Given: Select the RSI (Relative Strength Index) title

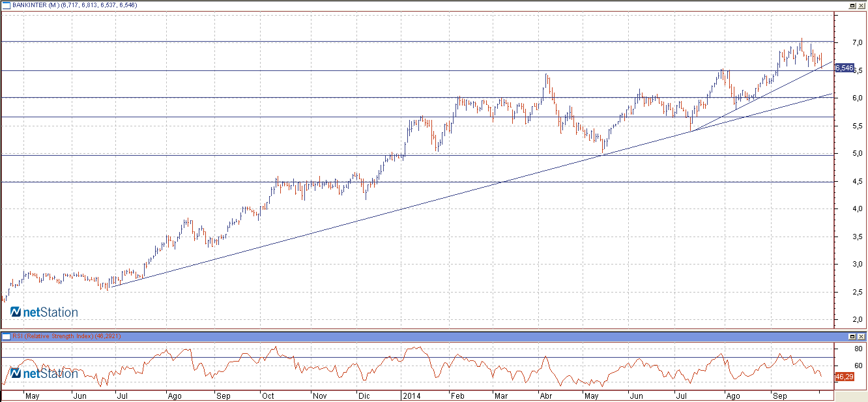Looking at the screenshot, I should tap(53, 336).
